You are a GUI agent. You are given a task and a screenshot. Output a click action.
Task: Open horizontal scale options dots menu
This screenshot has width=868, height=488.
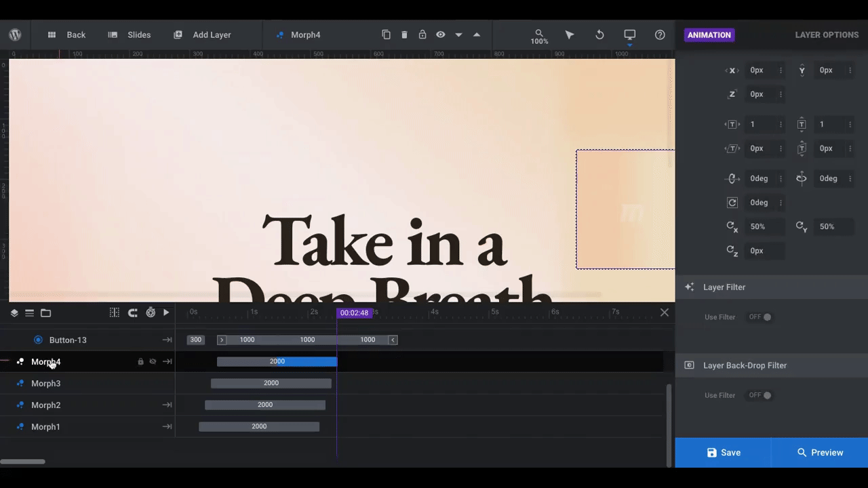click(781, 125)
